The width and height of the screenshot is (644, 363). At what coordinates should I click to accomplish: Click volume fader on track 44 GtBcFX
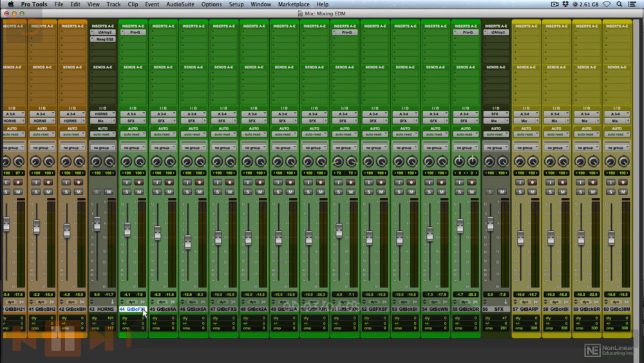128,229
